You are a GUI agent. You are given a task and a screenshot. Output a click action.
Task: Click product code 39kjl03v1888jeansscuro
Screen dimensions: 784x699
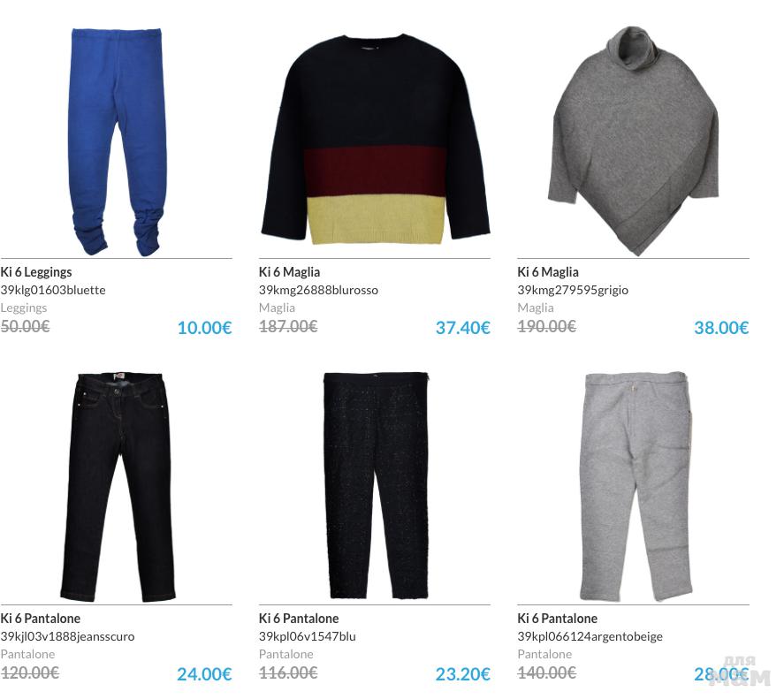(67, 636)
